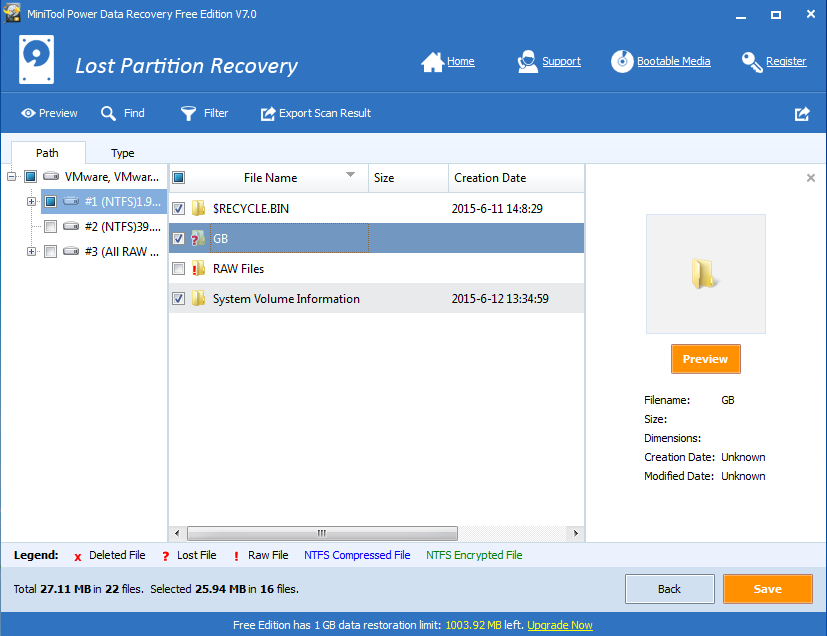The image size is (827, 636).
Task: Open the Home link
Action: [460, 61]
